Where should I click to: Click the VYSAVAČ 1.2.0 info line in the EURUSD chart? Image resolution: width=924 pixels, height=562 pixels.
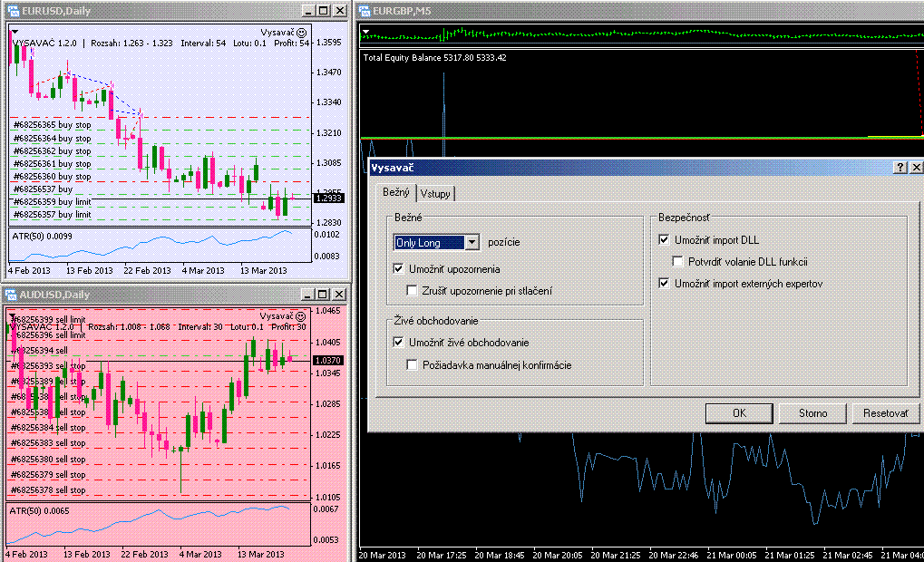click(x=160, y=43)
